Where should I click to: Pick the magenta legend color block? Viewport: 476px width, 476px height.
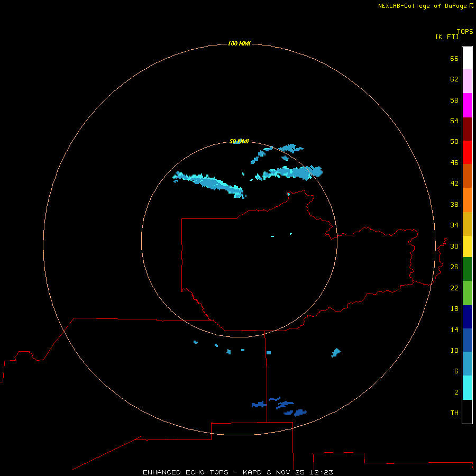point(467,105)
